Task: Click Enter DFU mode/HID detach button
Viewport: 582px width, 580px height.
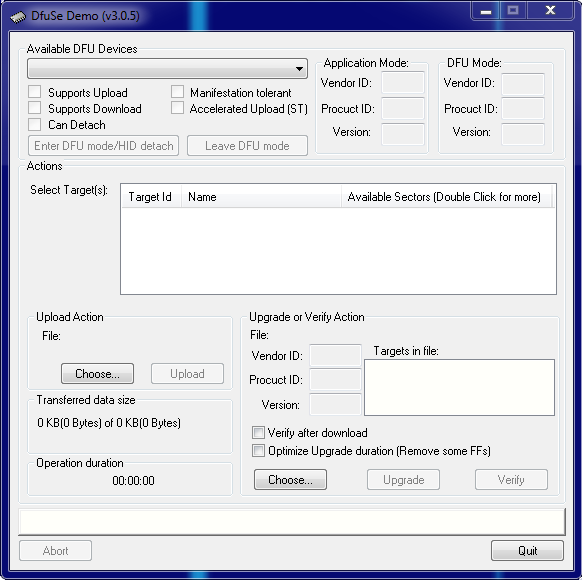Action: 104,146
